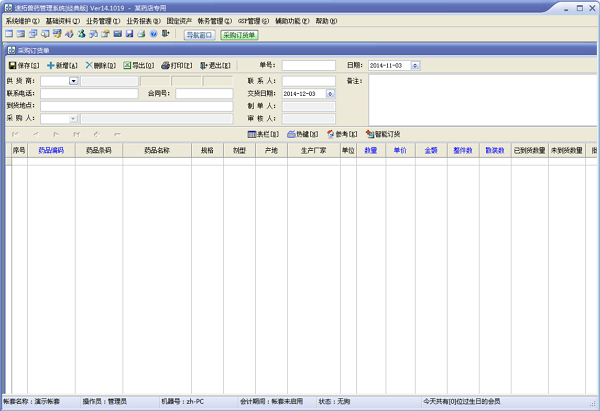Open the 表栏 column settings
Image resolution: width=600 pixels, height=411 pixels.
pos(262,133)
